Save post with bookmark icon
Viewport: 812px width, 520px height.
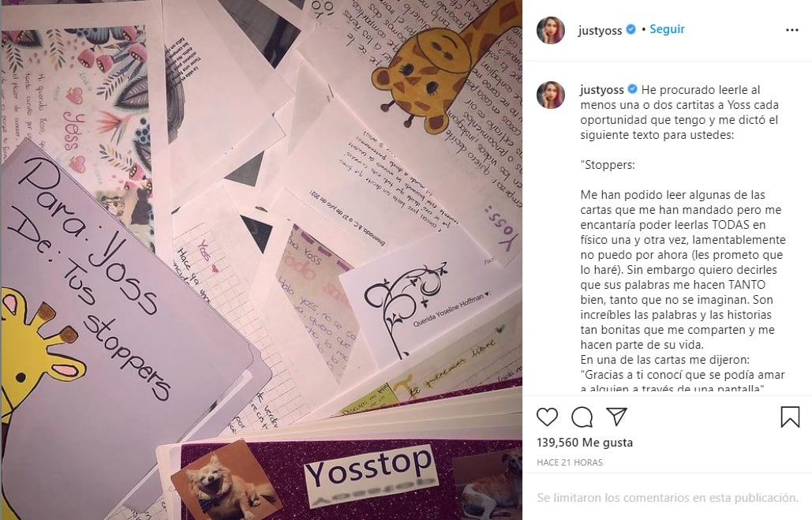pyautogui.click(x=790, y=417)
